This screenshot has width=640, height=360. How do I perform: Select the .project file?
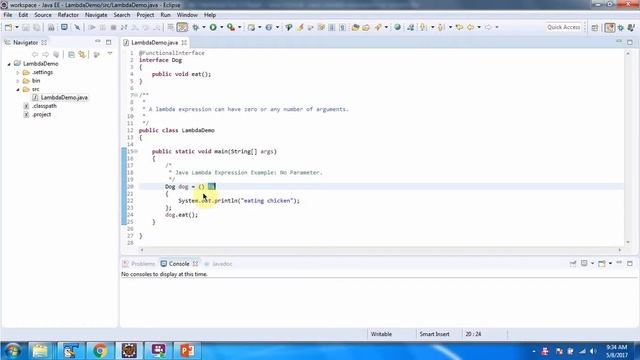(42, 115)
